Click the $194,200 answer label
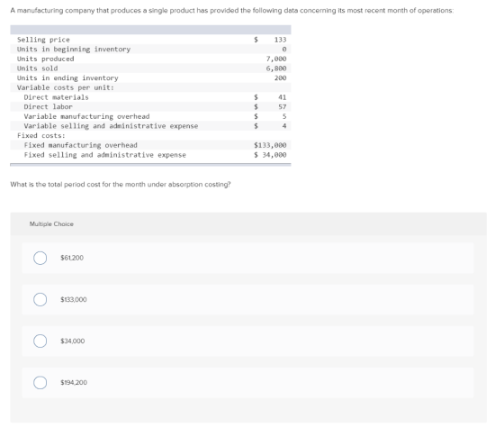This screenshot has height=437, width=504. [x=74, y=382]
